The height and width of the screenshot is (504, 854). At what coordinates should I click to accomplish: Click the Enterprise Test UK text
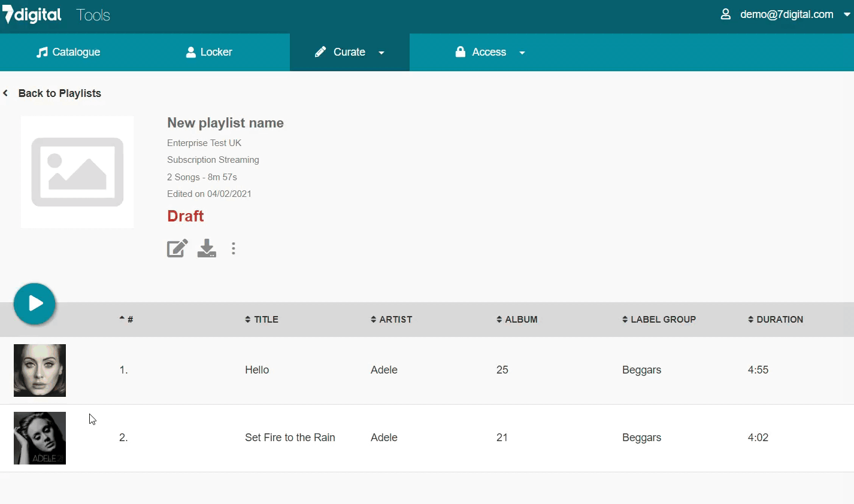(x=204, y=143)
